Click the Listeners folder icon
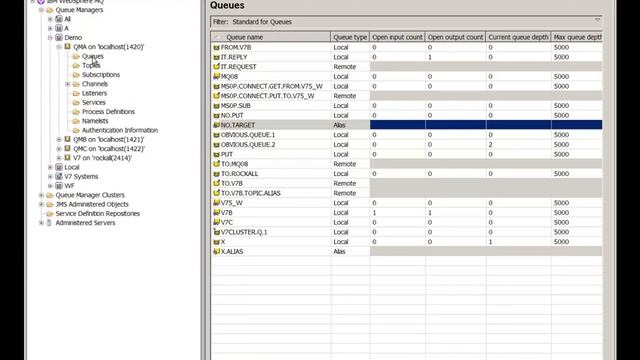 click(76, 93)
